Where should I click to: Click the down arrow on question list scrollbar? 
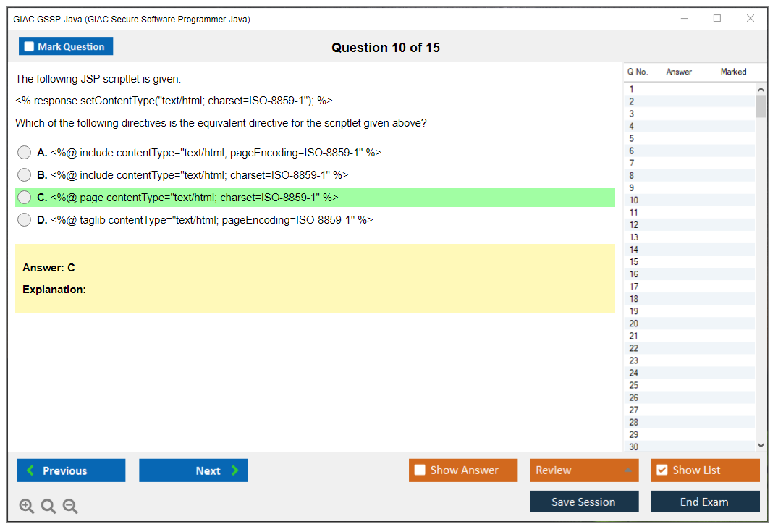[761, 445]
